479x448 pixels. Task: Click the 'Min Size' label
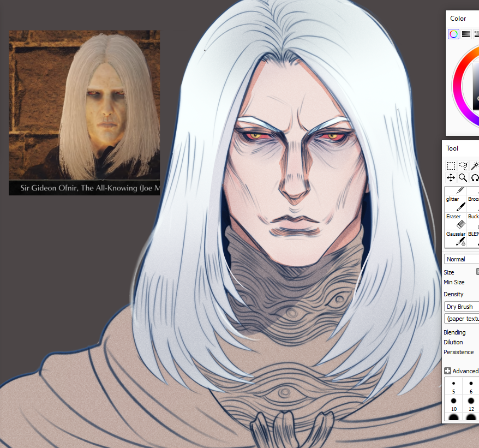click(x=454, y=282)
